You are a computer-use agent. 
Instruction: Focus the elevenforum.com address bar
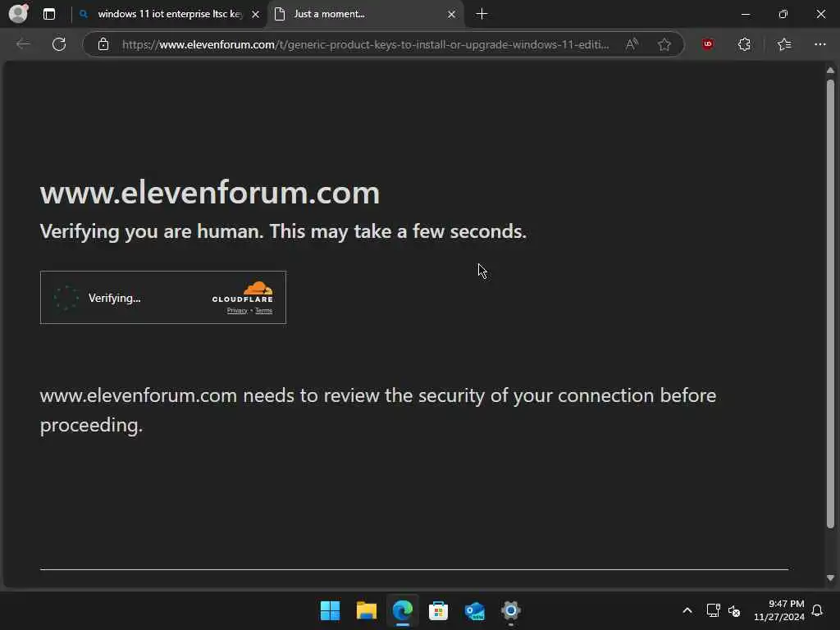click(365, 44)
